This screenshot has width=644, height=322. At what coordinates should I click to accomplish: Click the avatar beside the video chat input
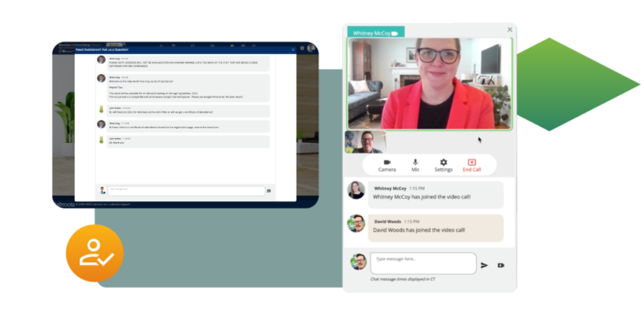[x=358, y=262]
